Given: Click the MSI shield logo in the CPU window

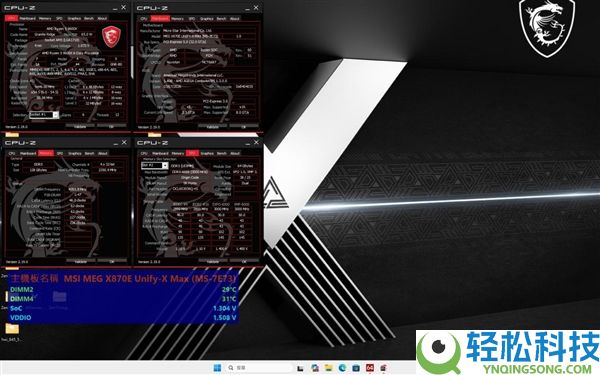Looking at the screenshot, I should (111, 37).
